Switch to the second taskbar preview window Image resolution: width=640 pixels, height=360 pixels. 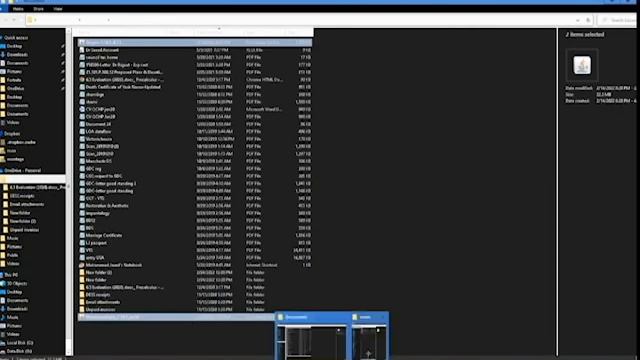(x=369, y=337)
